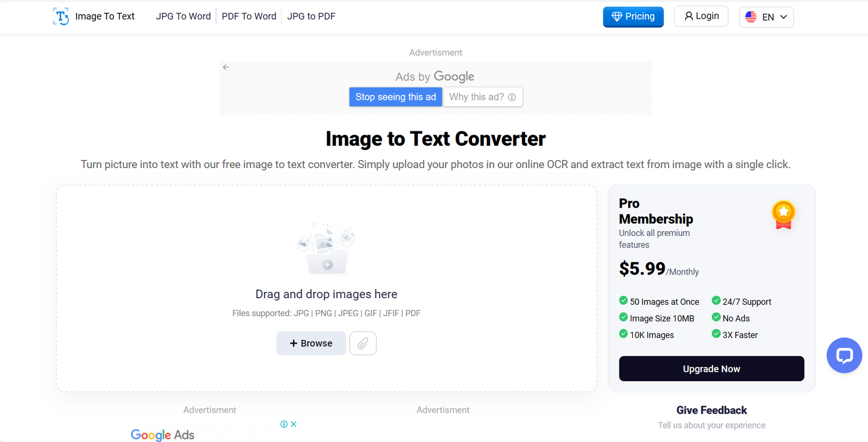Close the bottom Google Ads banner
This screenshot has height=442, width=868.
293,424
